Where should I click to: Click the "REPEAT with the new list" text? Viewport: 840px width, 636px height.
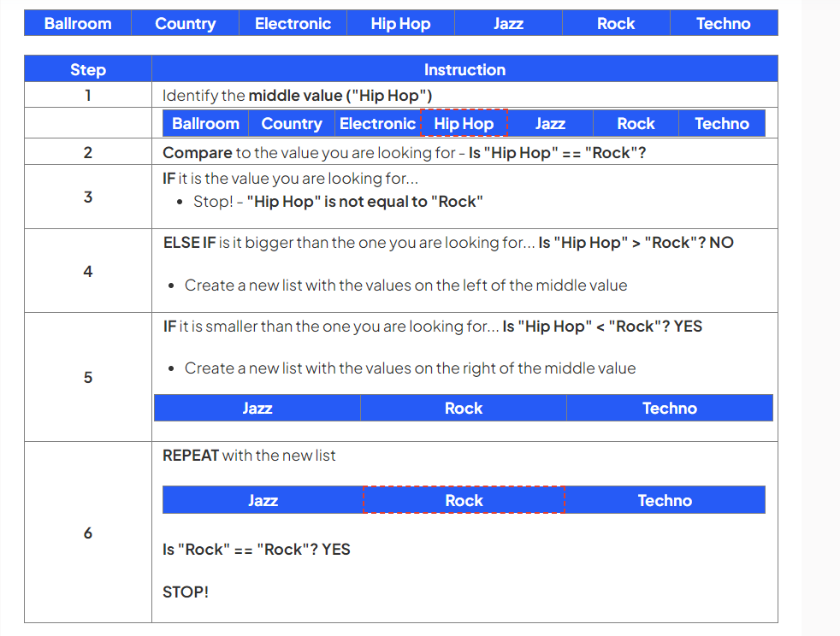pos(249,456)
